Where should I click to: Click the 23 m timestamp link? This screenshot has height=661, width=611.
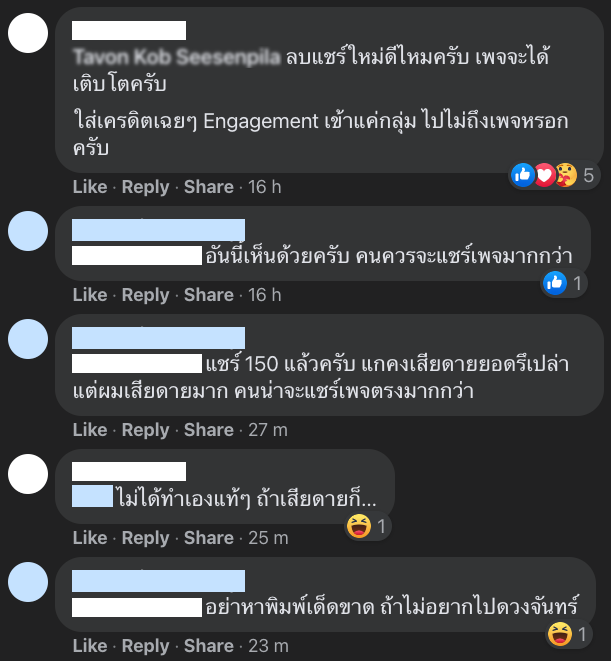point(268,646)
